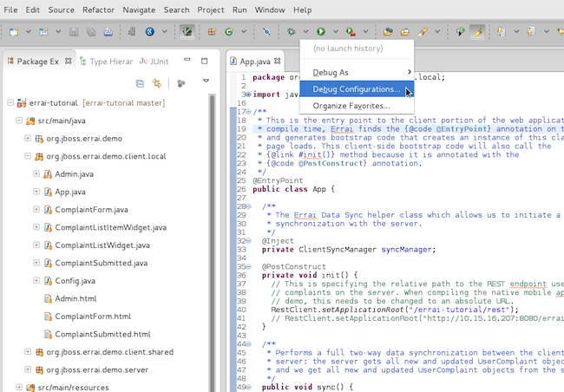Screen dimensions: 564x392
Task: Select Debug Configurations... menu entry
Action: click(357, 88)
